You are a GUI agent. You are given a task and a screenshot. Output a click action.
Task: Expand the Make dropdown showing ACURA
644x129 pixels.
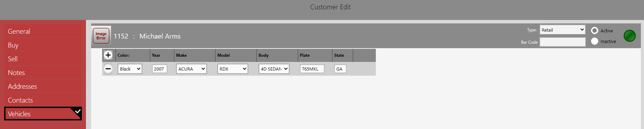192,69
